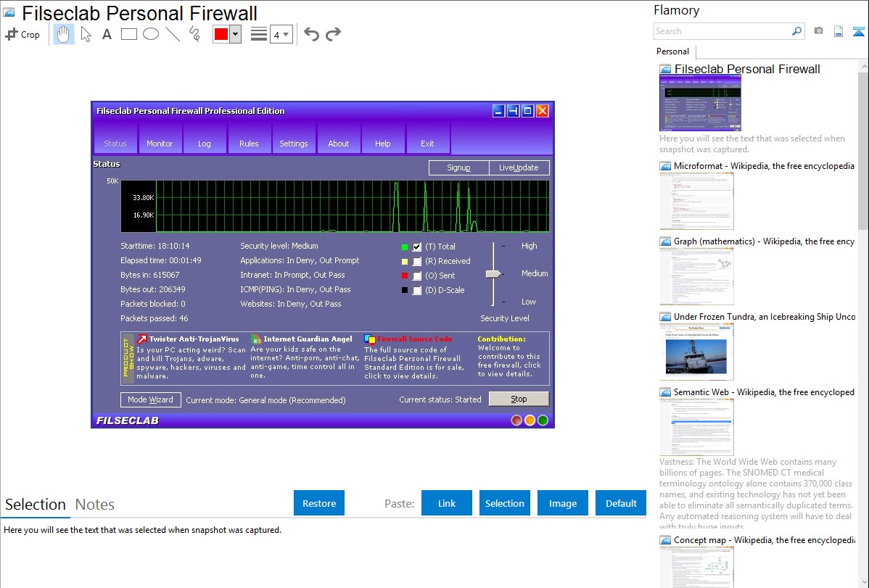Select the Hand pan tool

point(63,34)
